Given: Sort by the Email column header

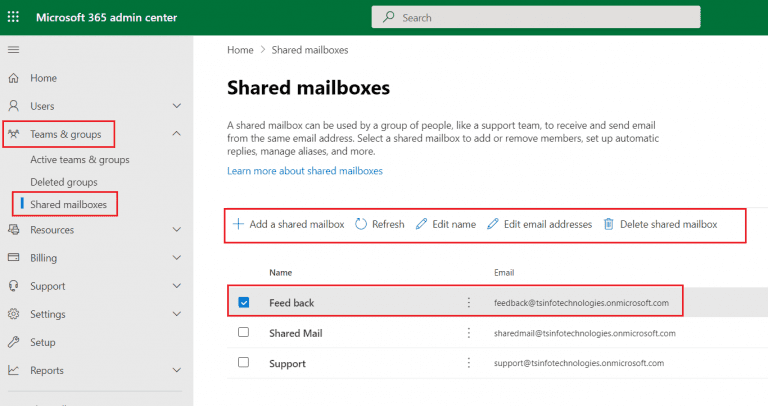Looking at the screenshot, I should (504, 273).
